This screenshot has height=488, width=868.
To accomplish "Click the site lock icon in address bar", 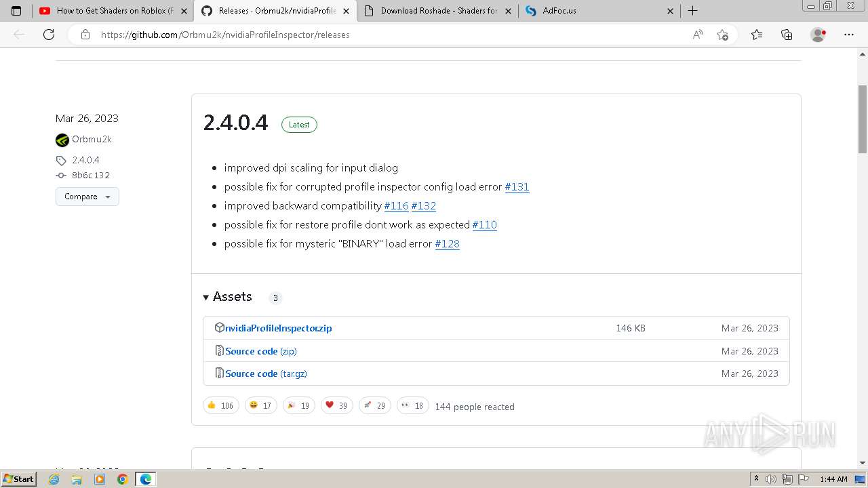I will coord(85,35).
